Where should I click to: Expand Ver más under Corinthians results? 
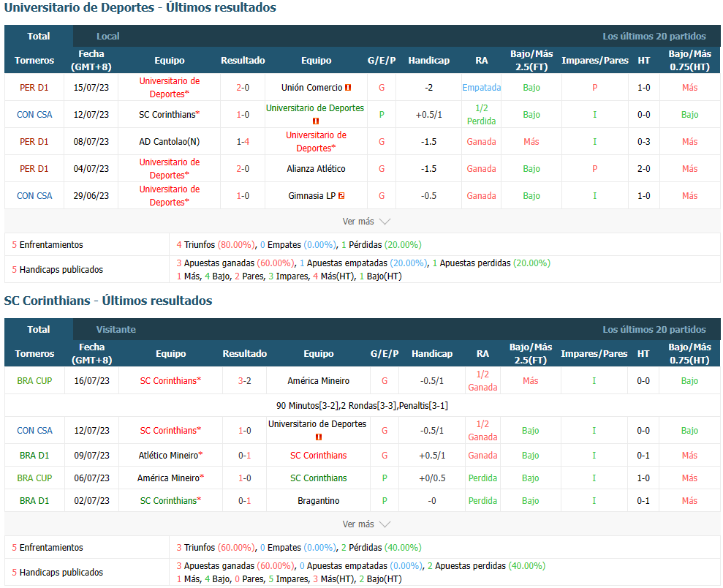point(366,524)
